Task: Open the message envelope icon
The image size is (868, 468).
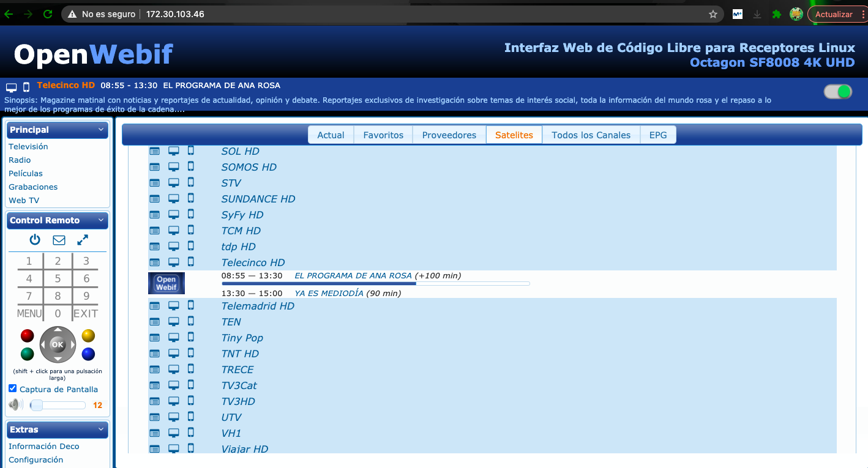Action: [59, 240]
